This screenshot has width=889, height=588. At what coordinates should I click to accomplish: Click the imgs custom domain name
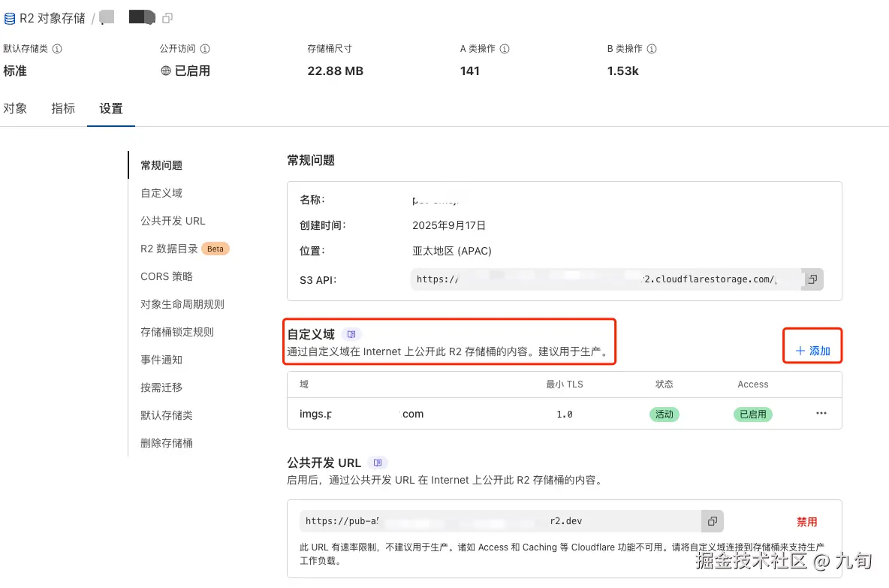pos(361,414)
